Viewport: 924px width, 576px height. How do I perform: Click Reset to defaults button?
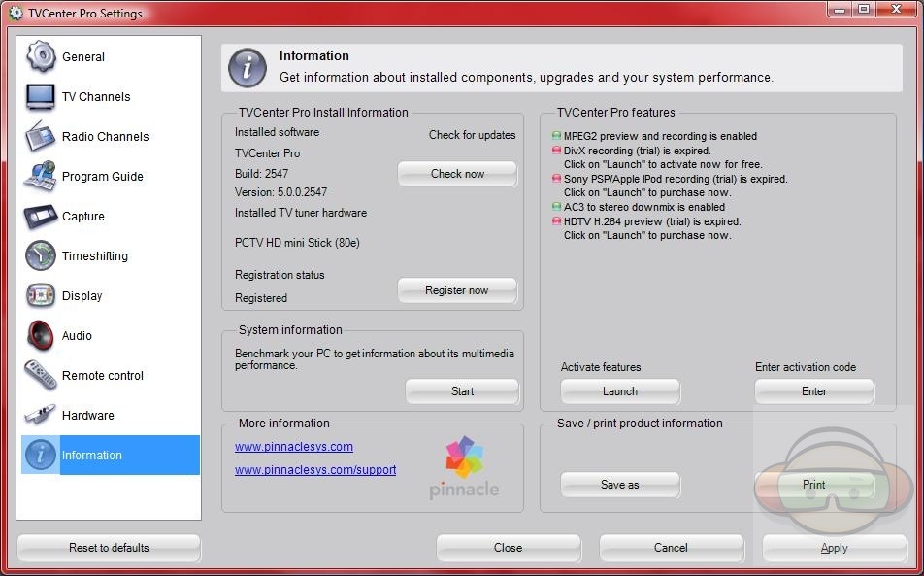109,548
